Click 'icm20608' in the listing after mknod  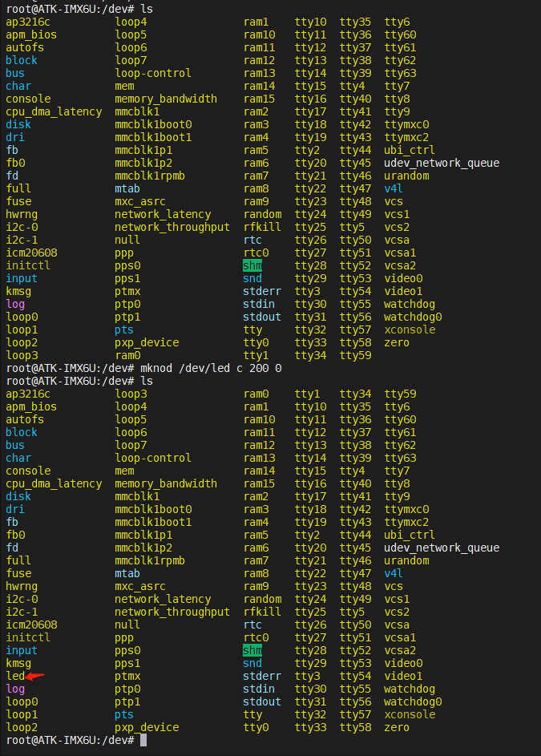[31, 625]
